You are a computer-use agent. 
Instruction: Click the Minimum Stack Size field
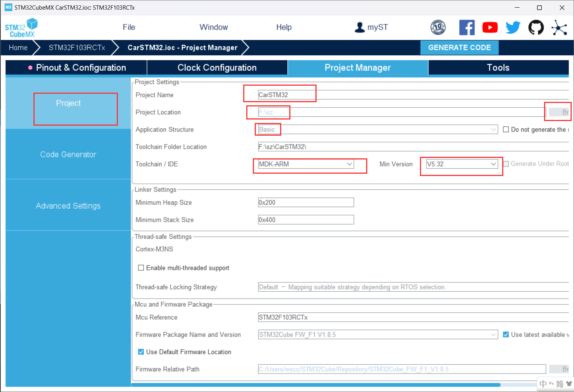306,220
